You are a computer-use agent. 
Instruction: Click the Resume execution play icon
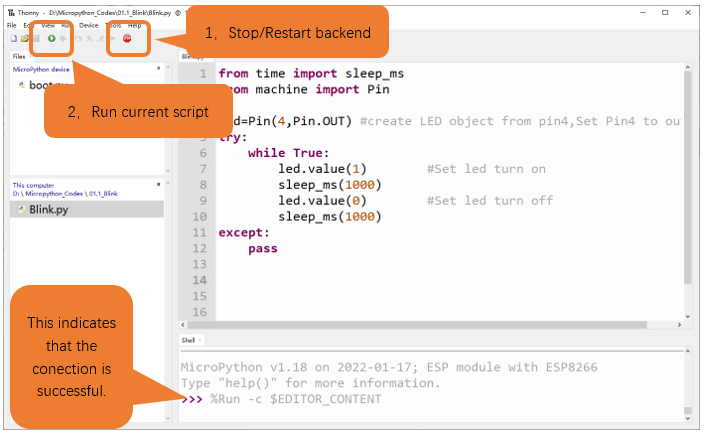tap(113, 39)
